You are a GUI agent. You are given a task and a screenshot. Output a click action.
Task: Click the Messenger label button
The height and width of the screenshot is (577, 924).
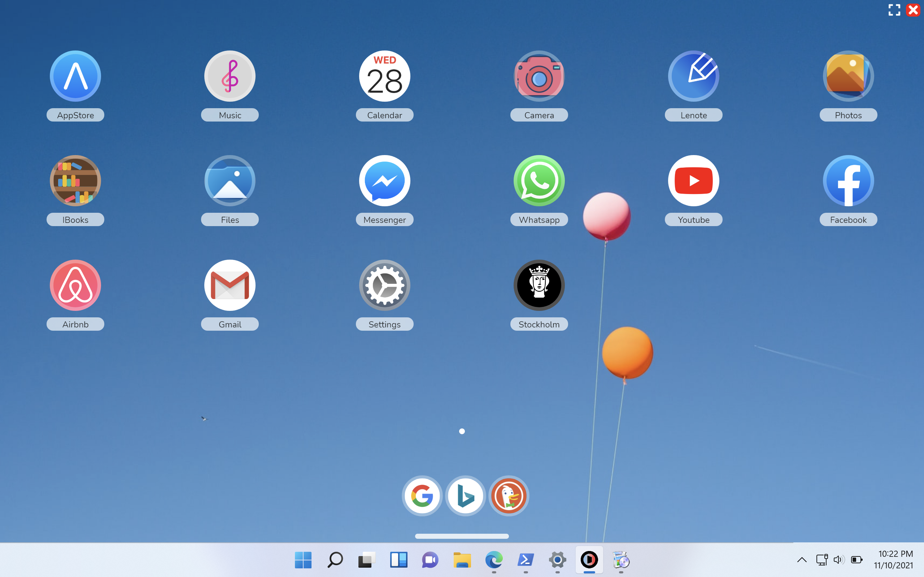pyautogui.click(x=384, y=220)
